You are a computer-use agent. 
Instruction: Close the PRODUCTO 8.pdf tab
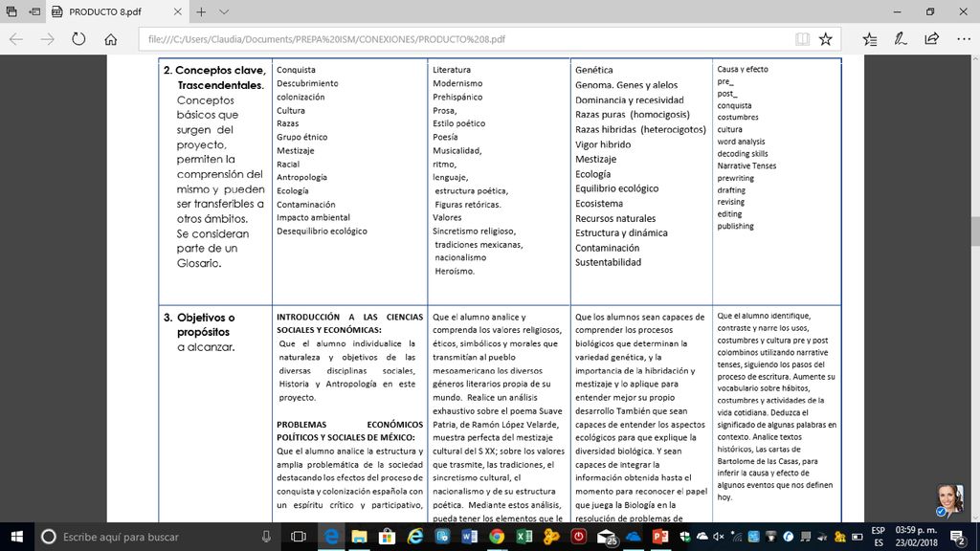click(x=177, y=11)
